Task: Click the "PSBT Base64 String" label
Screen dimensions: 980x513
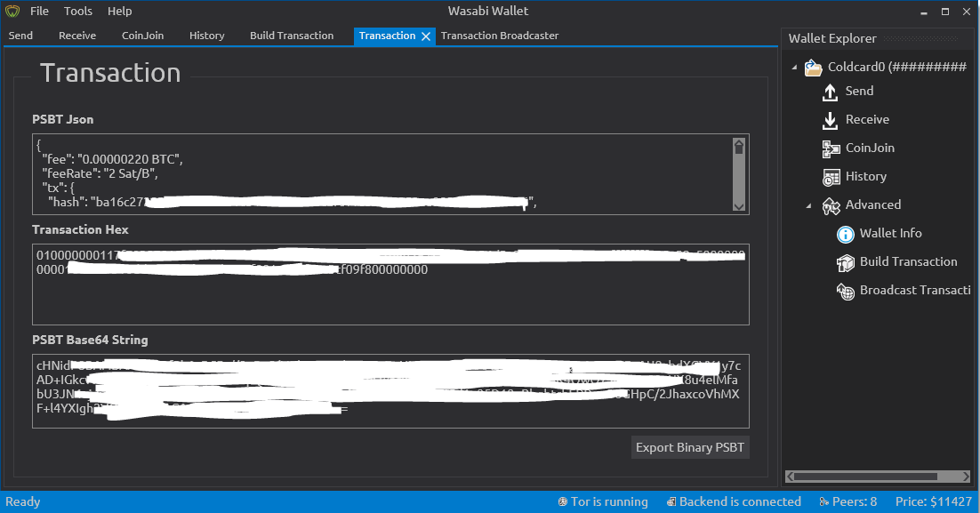Action: [x=91, y=340]
